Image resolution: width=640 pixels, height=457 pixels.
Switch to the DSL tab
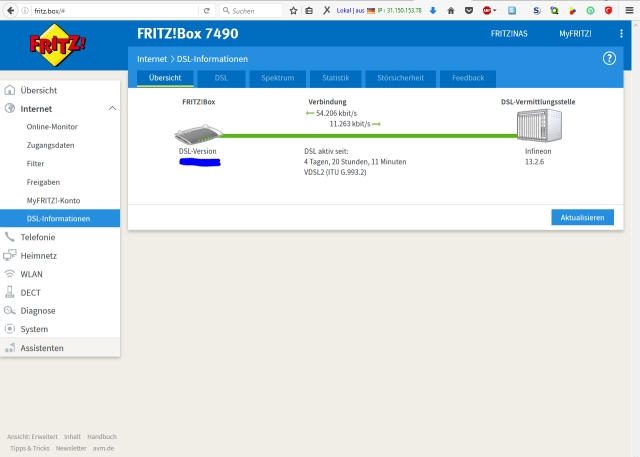[221, 78]
